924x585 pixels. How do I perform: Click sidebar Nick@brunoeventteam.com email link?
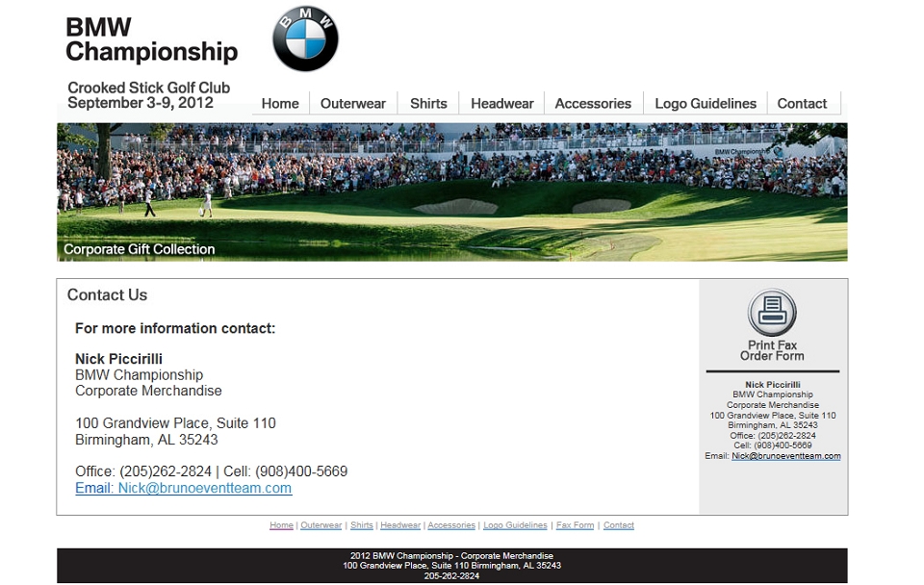[x=786, y=456]
